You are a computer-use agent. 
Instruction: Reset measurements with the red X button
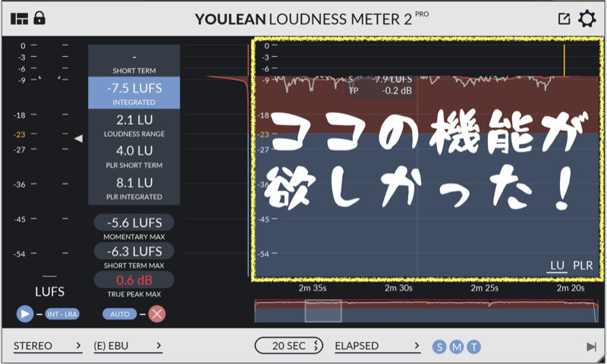(x=157, y=314)
